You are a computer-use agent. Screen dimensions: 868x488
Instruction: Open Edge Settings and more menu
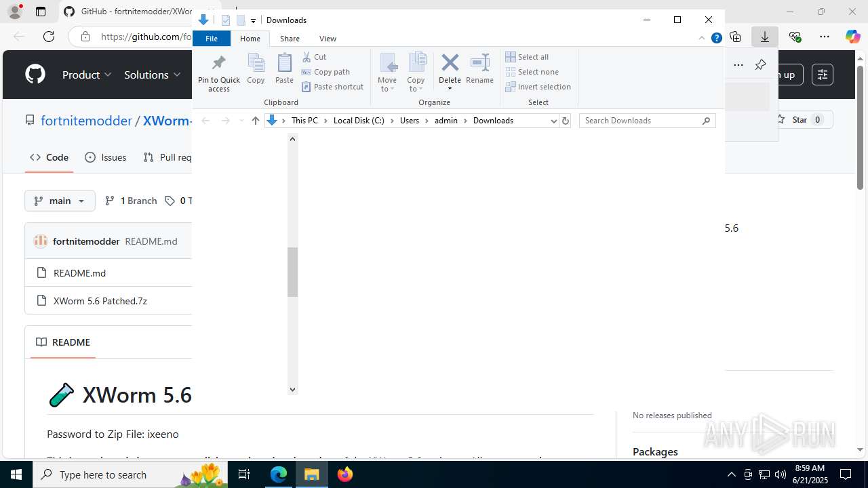(824, 37)
